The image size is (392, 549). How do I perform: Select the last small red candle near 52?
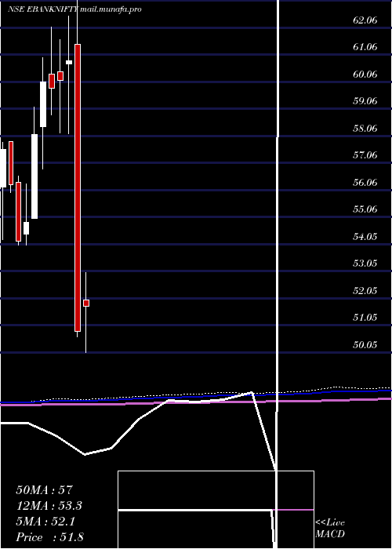pyautogui.click(x=86, y=303)
